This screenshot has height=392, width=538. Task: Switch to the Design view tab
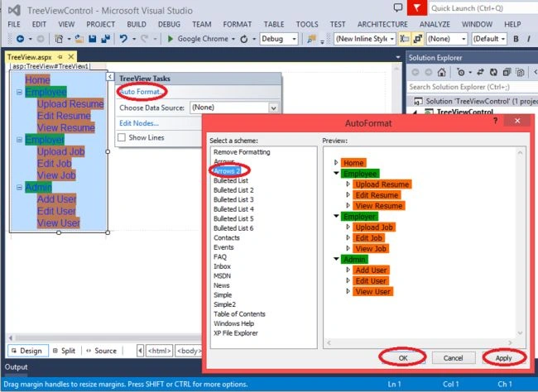coord(28,351)
